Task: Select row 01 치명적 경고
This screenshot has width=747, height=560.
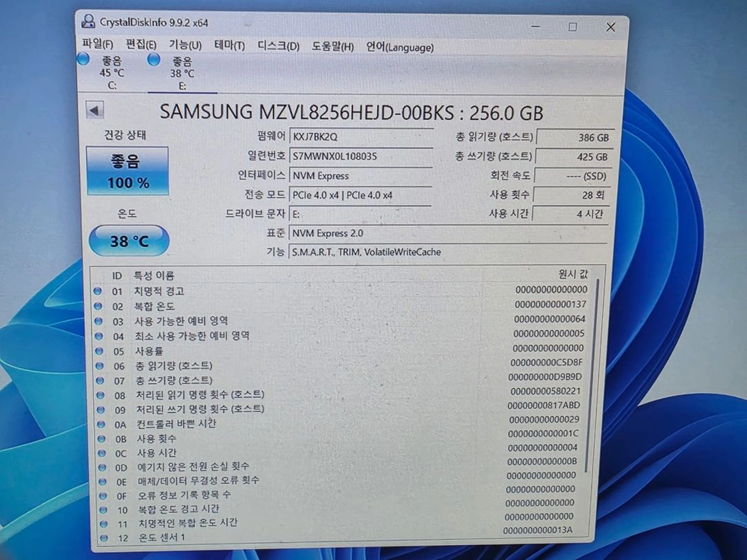Action: pos(341,290)
